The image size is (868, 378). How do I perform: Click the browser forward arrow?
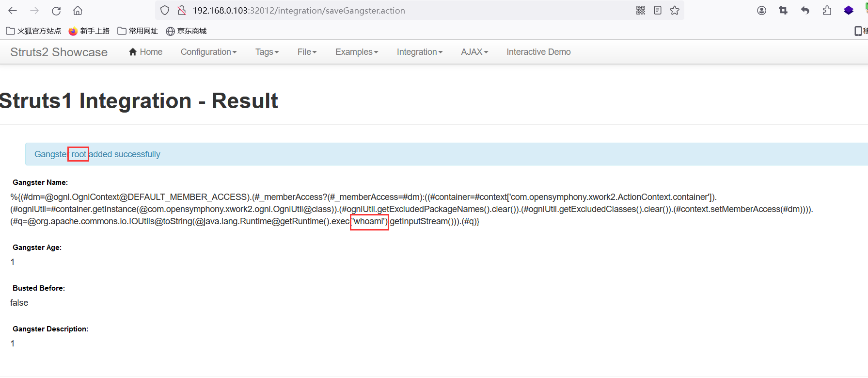34,11
